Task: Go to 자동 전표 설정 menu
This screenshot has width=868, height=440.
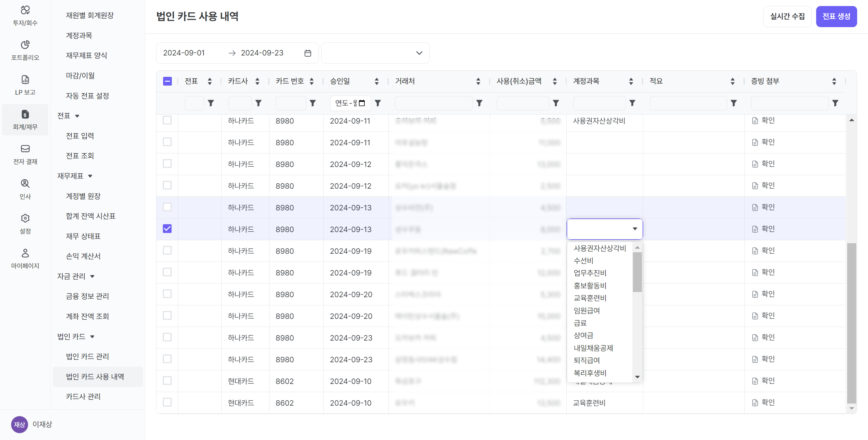Action: pyautogui.click(x=87, y=96)
